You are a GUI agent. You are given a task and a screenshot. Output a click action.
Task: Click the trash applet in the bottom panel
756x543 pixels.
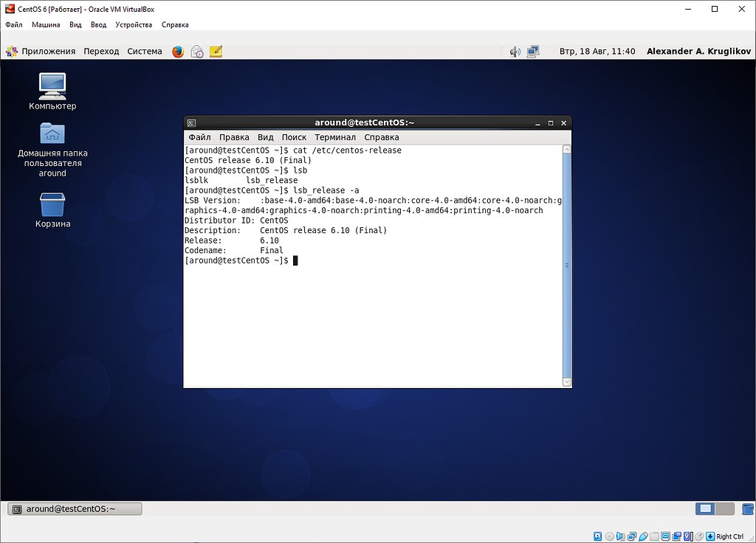tap(748, 509)
